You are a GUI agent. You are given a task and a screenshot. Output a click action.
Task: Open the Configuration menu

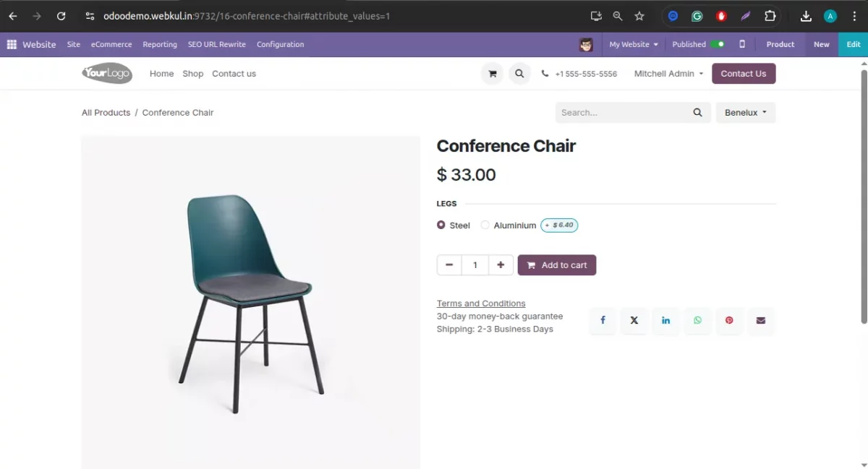(x=281, y=44)
